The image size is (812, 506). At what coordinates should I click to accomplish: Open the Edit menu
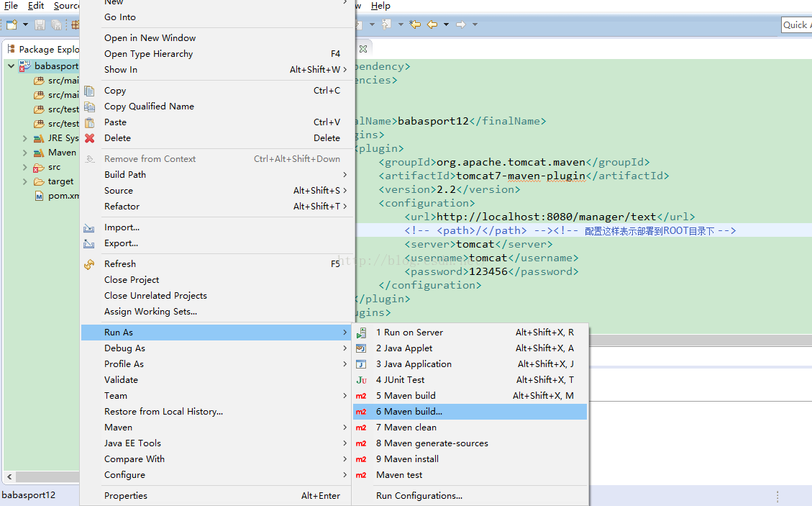(x=36, y=6)
